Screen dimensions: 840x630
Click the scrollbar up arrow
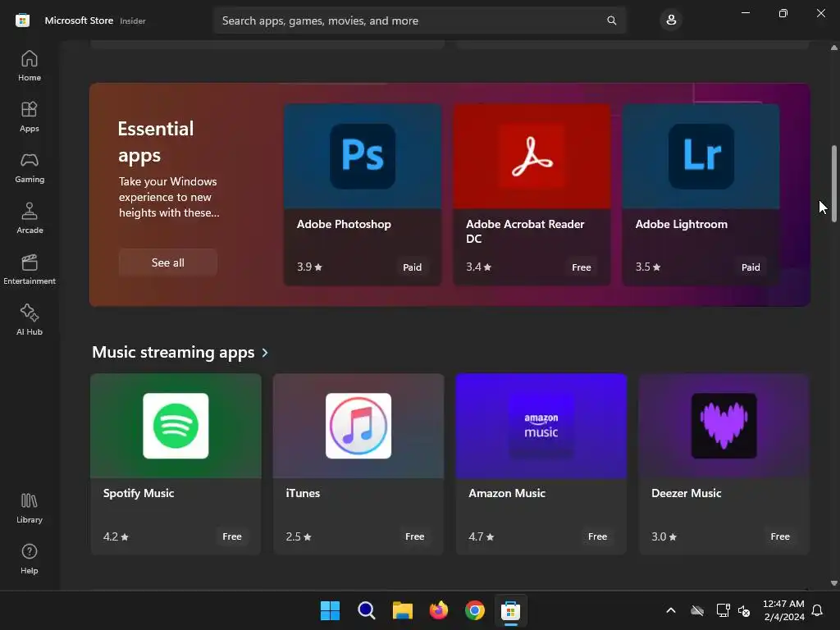834,48
